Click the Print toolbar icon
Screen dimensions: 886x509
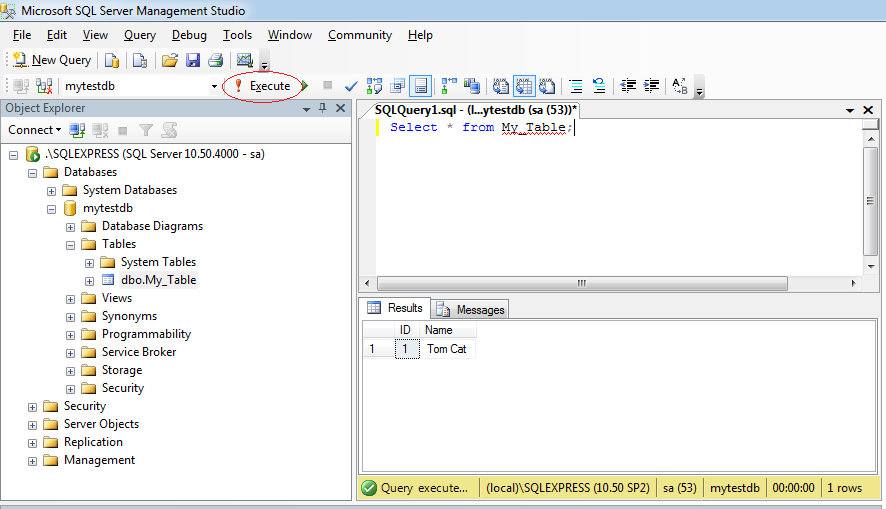tap(215, 60)
